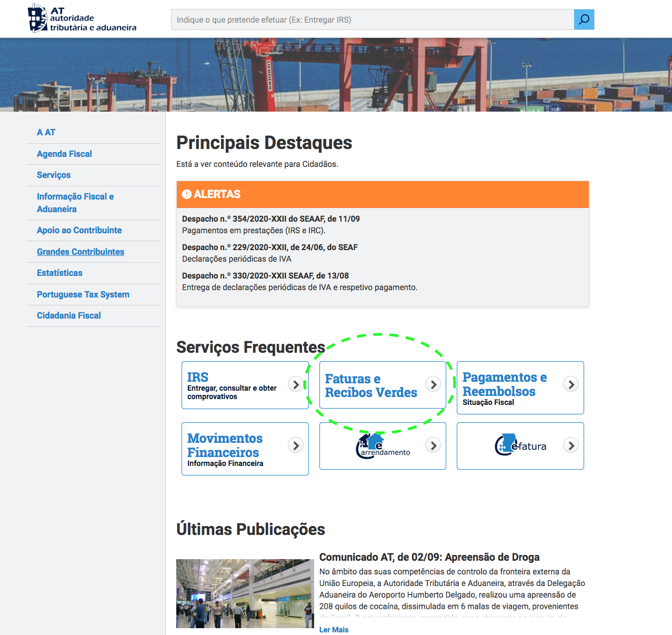The image size is (672, 635).
Task: Go to Apoio ao Contribuinte
Action: (79, 230)
